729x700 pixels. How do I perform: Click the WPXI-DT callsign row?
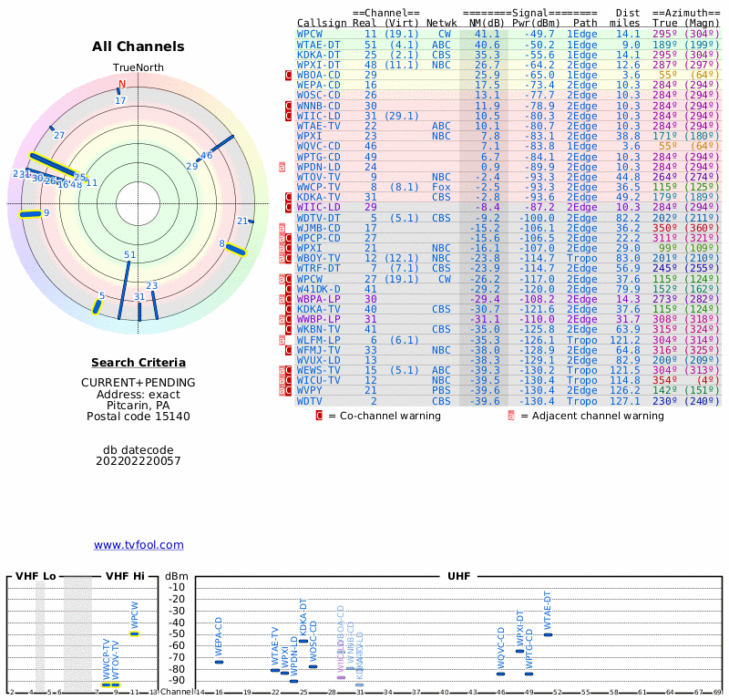pyautogui.click(x=318, y=65)
